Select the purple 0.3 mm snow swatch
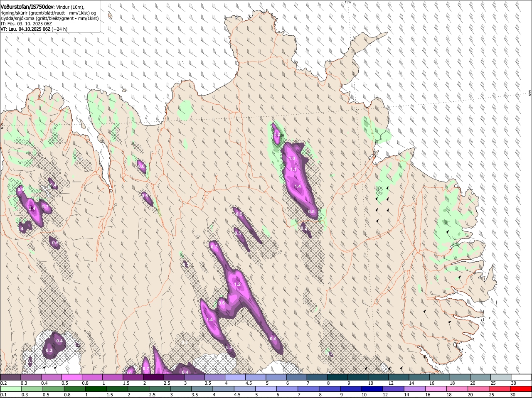532x398 pixels. pos(31,377)
